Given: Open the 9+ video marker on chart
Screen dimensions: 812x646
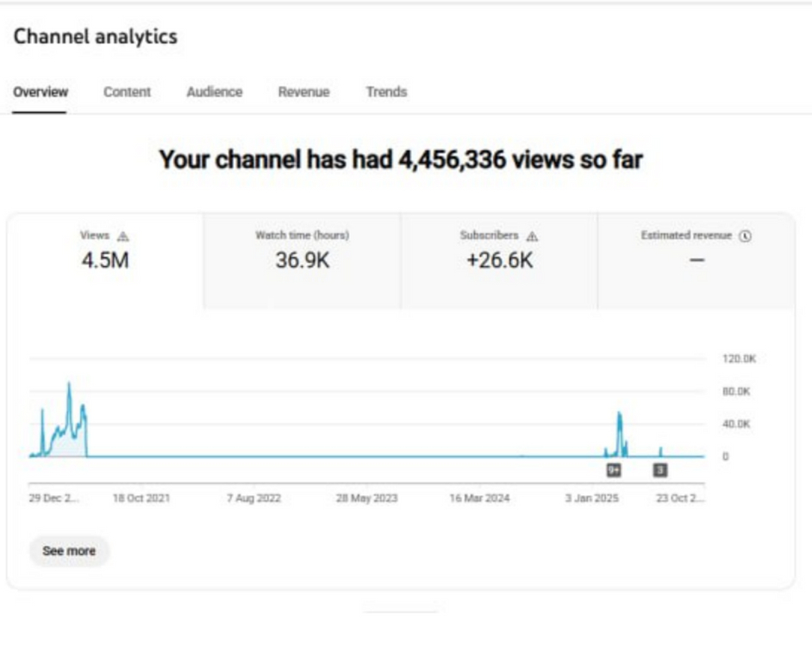Looking at the screenshot, I should (614, 470).
